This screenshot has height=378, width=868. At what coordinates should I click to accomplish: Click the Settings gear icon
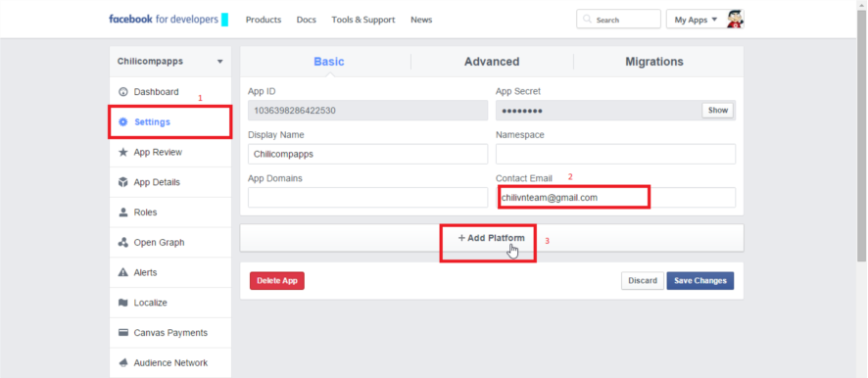(x=123, y=121)
